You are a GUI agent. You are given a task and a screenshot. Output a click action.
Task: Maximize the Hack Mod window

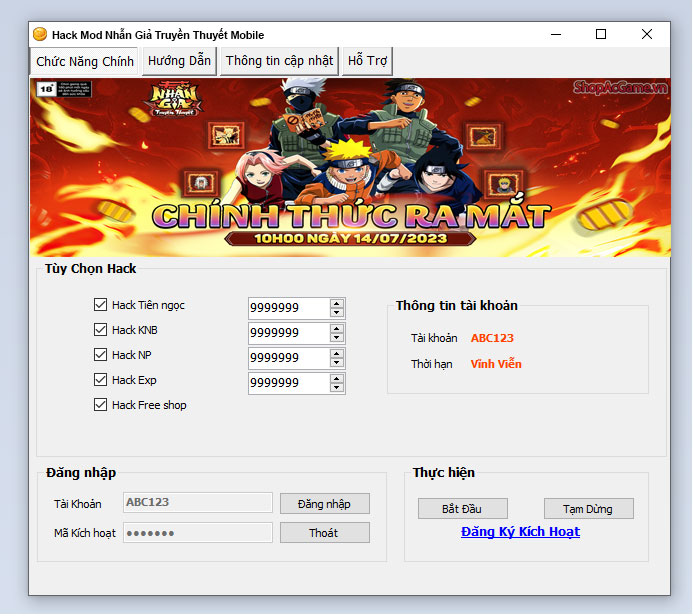601,34
